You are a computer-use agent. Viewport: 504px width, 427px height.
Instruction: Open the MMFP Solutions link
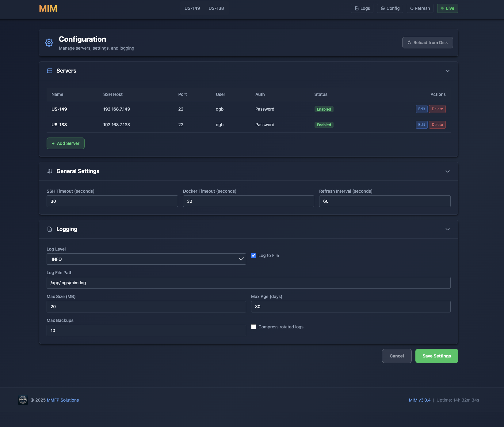(x=63, y=400)
